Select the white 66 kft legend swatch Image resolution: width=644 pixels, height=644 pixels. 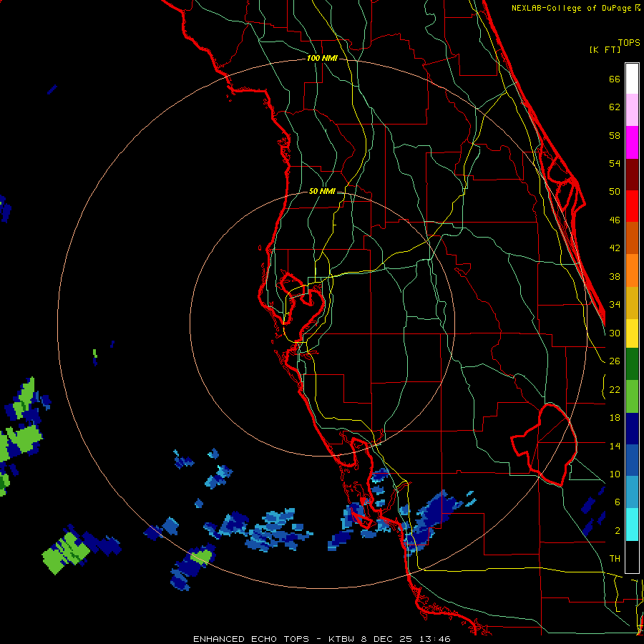point(632,79)
